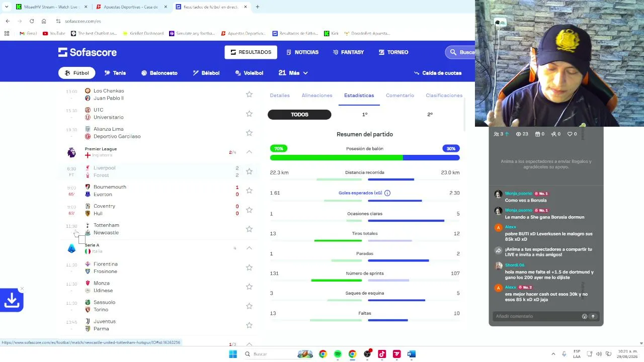Select the Tenis sport filter
Viewport: 644px width, 362px height.
pyautogui.click(x=115, y=73)
